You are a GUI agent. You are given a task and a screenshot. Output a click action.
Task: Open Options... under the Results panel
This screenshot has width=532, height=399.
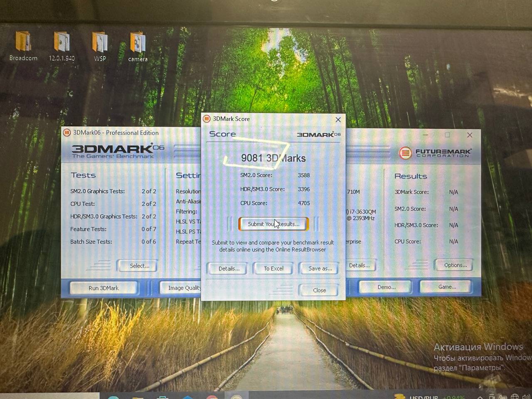pyautogui.click(x=453, y=265)
